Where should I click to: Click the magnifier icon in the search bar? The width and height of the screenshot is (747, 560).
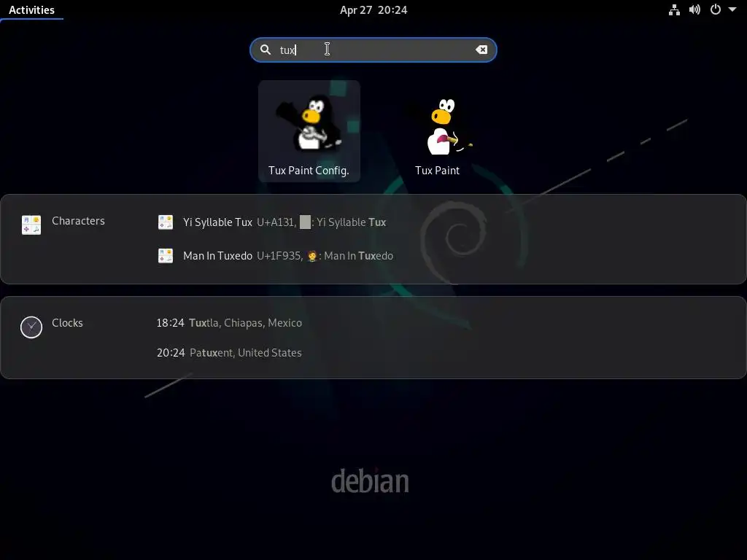[x=266, y=50]
